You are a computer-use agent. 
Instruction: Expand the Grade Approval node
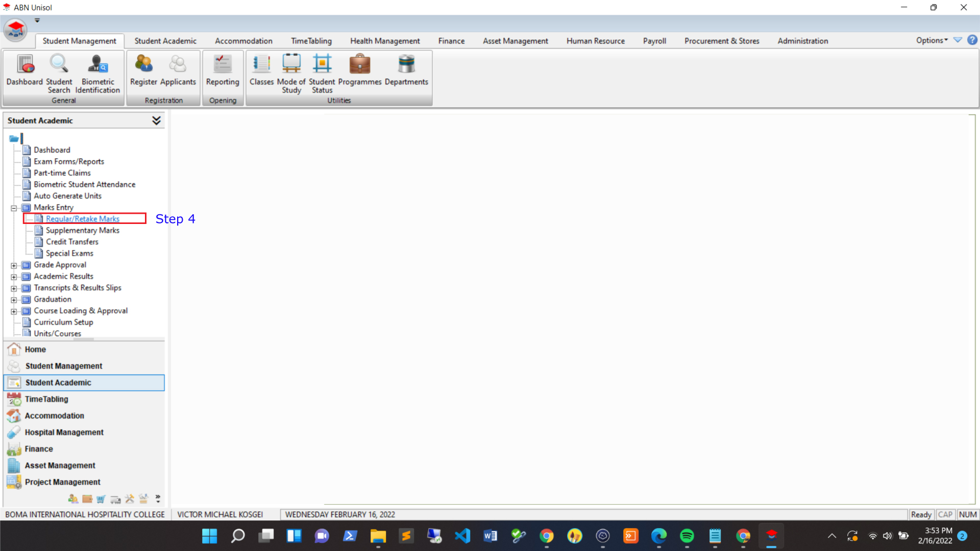coord(14,265)
